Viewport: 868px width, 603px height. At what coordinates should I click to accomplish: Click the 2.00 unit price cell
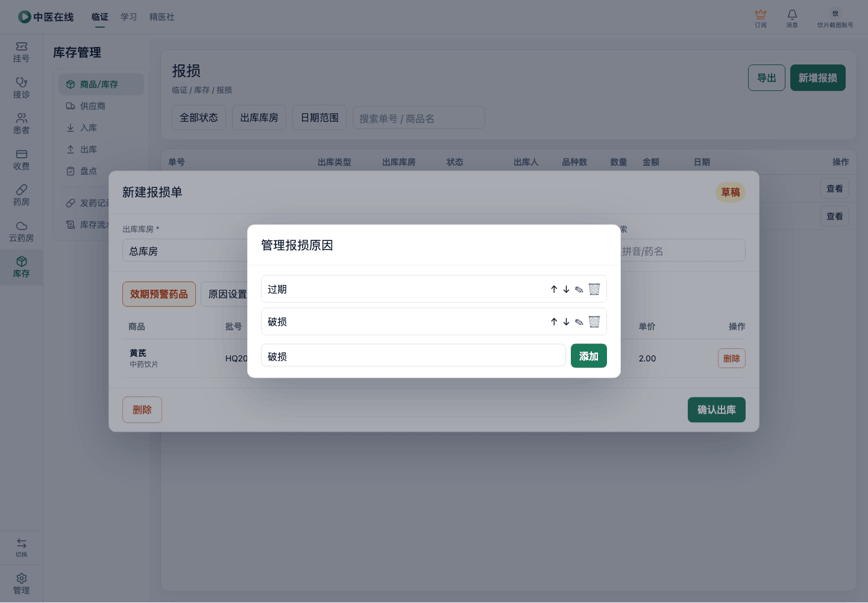pyautogui.click(x=647, y=358)
